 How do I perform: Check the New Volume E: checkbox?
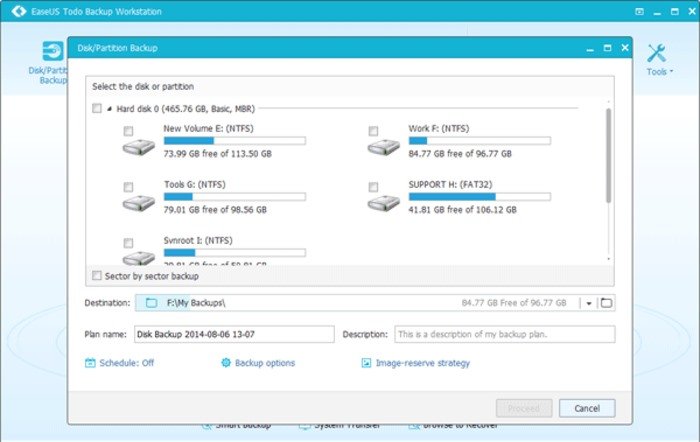tap(129, 131)
